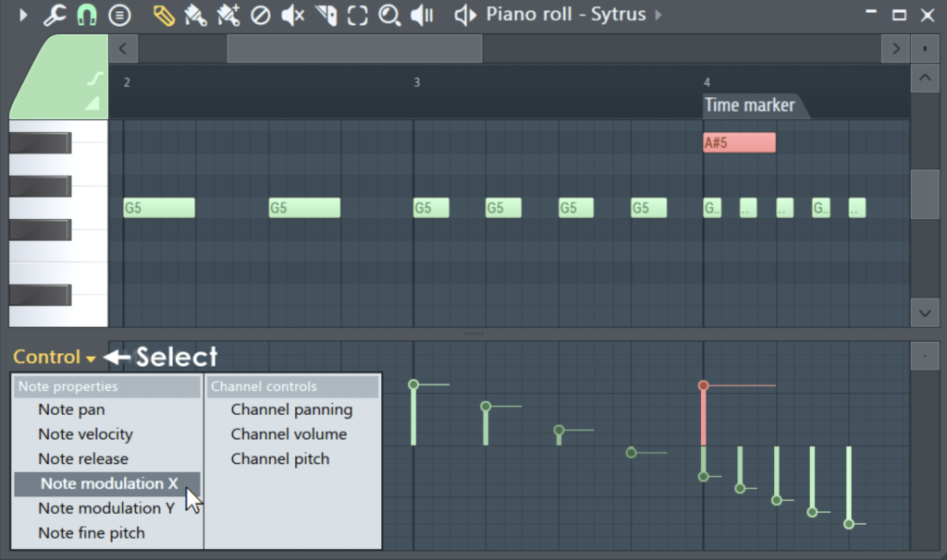The height and width of the screenshot is (560, 947).
Task: Select the Paint brush tool
Action: pos(194,15)
